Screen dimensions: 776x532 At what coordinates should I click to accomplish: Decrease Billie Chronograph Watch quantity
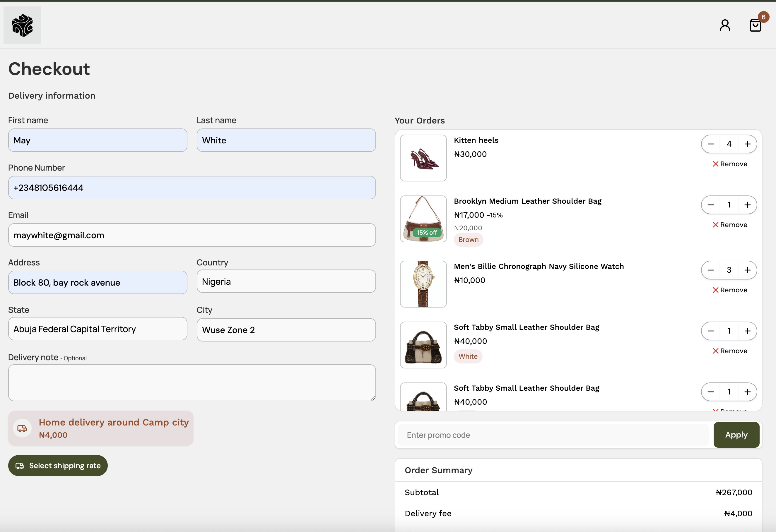pos(711,270)
